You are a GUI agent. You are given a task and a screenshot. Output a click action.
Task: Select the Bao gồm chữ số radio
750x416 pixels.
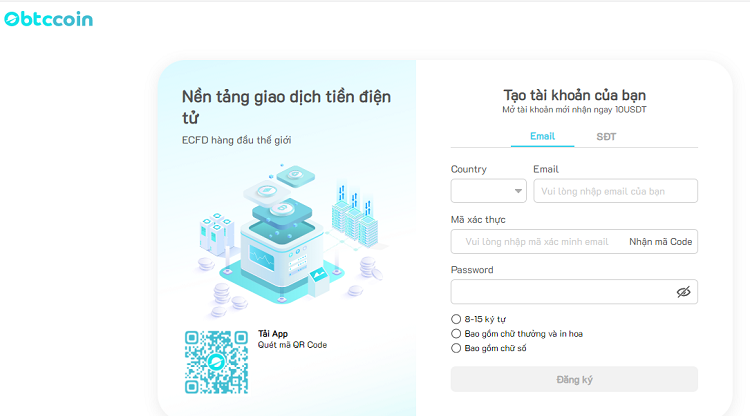coord(457,349)
